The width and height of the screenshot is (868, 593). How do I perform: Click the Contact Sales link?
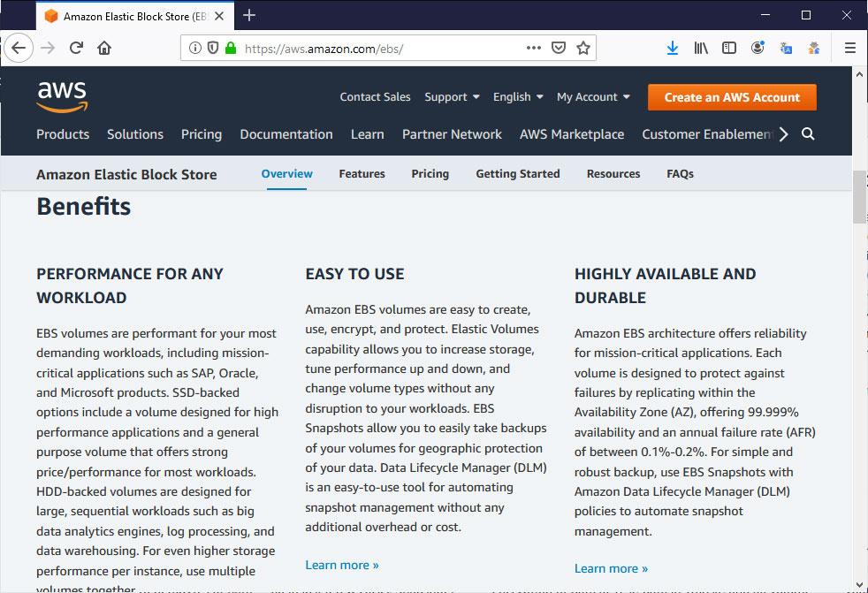376,97
